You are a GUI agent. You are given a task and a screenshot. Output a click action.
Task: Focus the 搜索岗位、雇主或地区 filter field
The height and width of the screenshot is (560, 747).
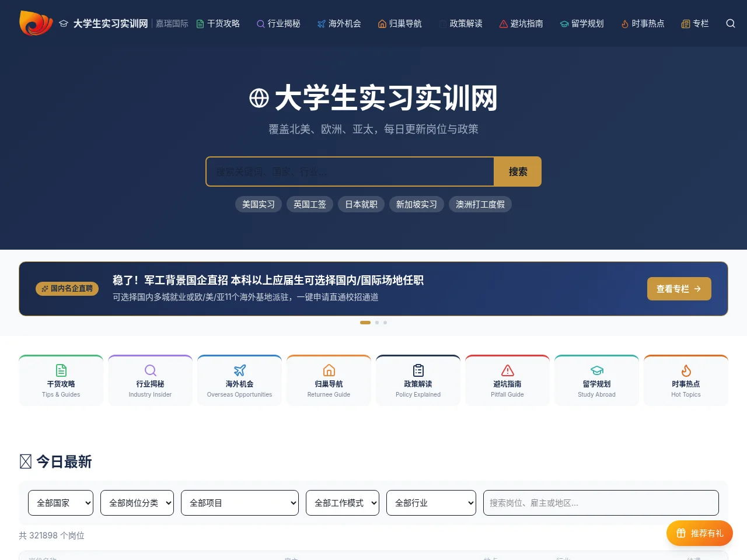point(601,503)
